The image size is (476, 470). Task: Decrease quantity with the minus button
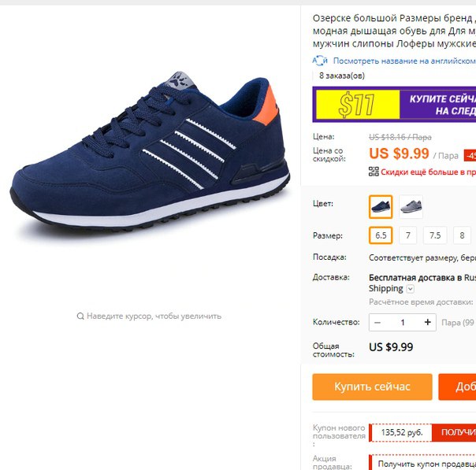tap(377, 322)
